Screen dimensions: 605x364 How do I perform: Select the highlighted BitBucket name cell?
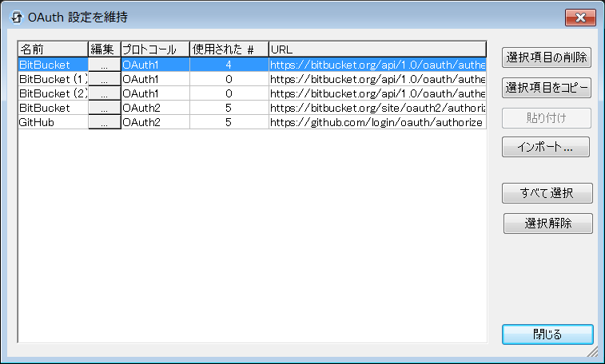tap(53, 65)
